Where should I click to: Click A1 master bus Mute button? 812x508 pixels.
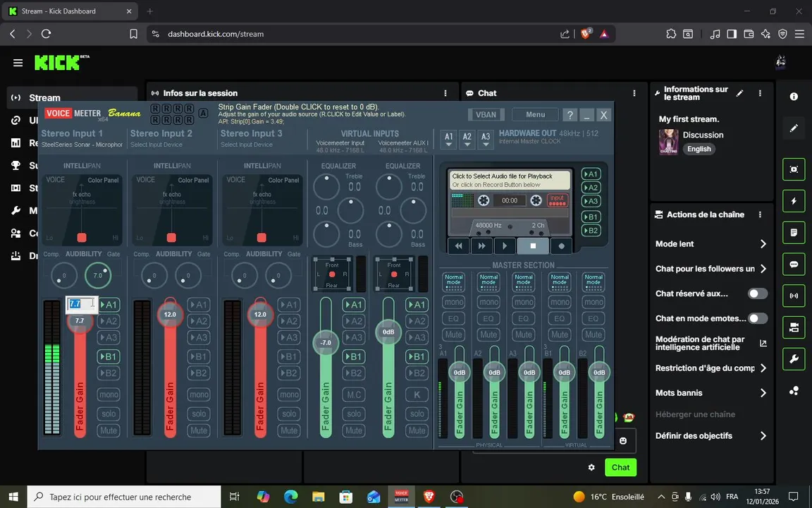click(454, 334)
